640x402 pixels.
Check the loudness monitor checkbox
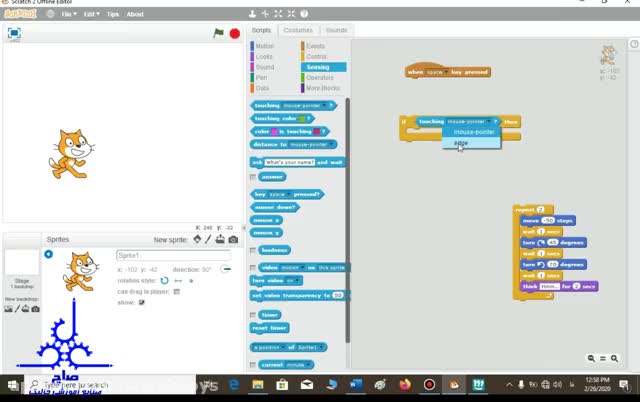click(253, 250)
